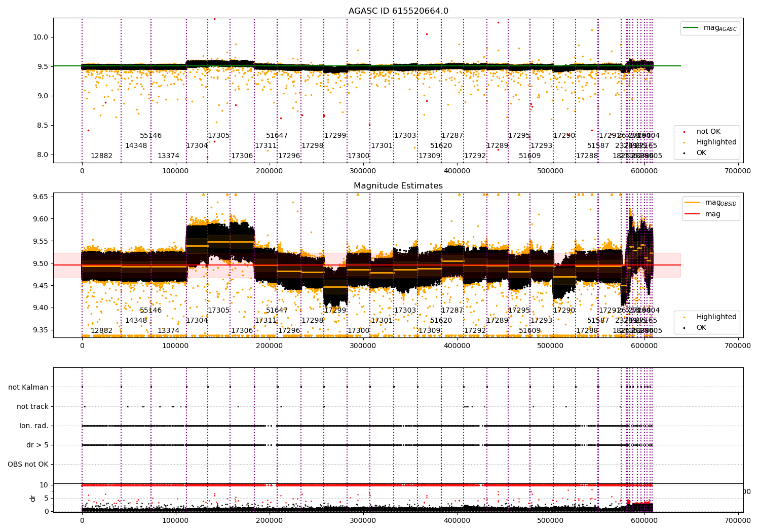Click the 'not Kalman' row label
This screenshot has width=760, height=532.
pos(28,387)
